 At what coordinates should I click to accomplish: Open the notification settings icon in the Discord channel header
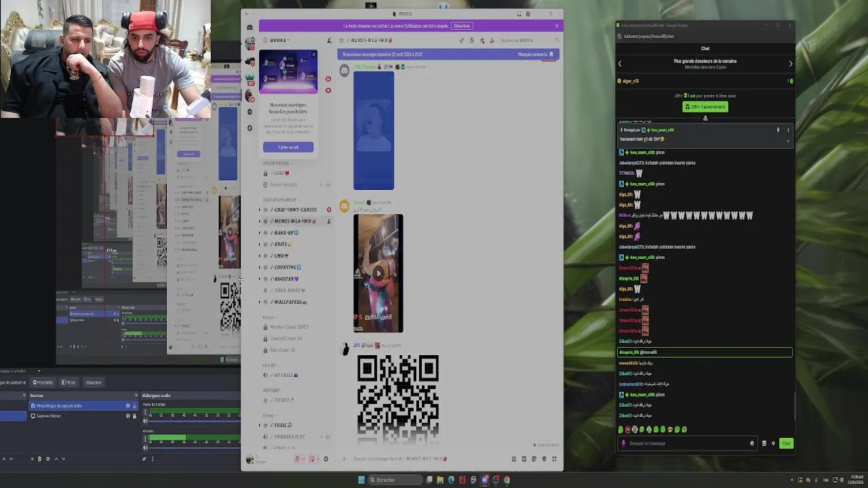[x=471, y=40]
